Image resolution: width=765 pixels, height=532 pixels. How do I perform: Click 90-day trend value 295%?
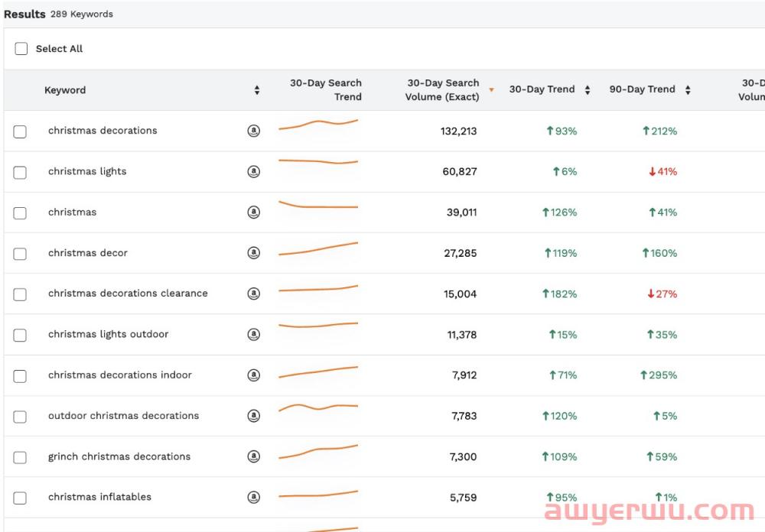pyautogui.click(x=659, y=375)
